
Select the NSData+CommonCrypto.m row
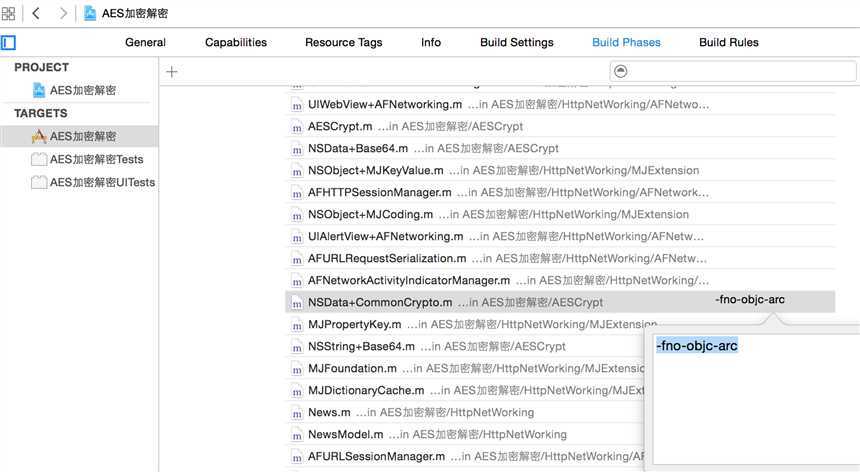560,302
